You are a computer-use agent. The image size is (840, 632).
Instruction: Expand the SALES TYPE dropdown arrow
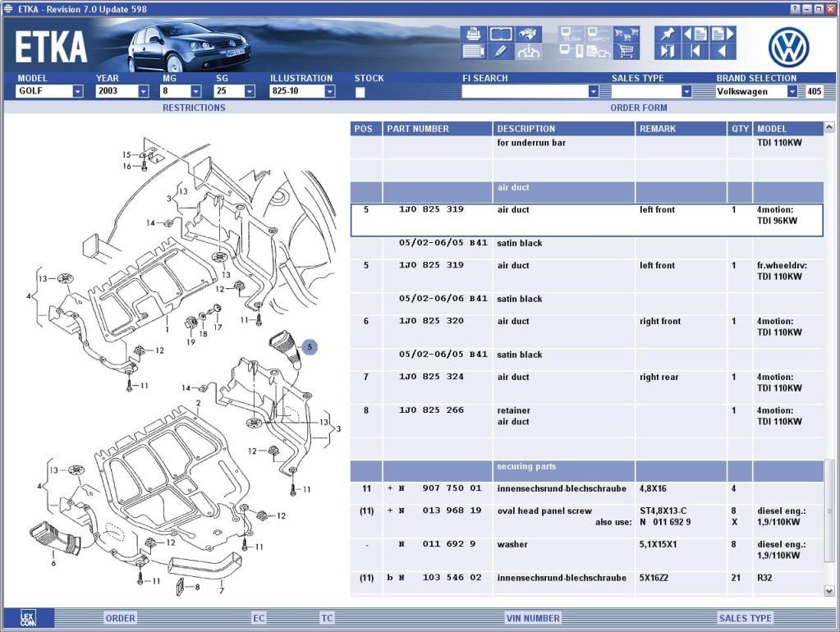pos(686,92)
